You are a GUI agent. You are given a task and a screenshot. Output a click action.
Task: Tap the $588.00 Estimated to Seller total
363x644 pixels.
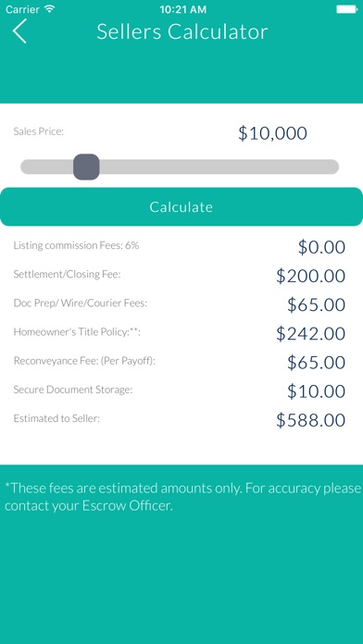click(x=311, y=420)
